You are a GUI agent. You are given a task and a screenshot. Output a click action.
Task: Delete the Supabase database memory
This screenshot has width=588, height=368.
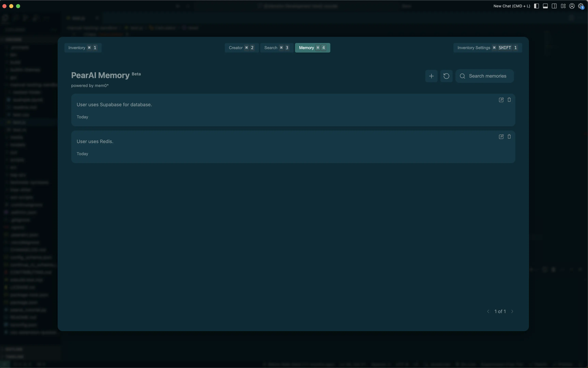point(509,100)
